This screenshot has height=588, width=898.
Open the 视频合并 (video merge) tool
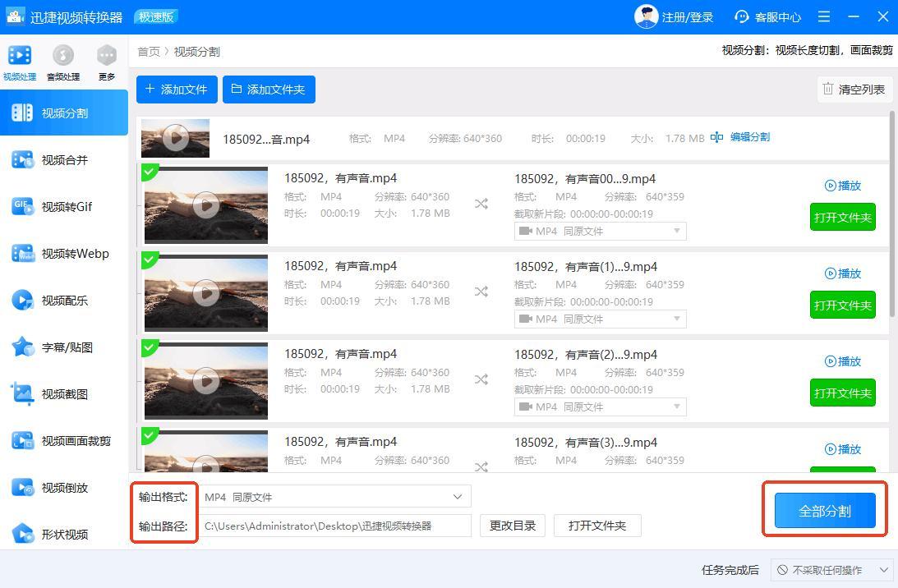[63, 160]
